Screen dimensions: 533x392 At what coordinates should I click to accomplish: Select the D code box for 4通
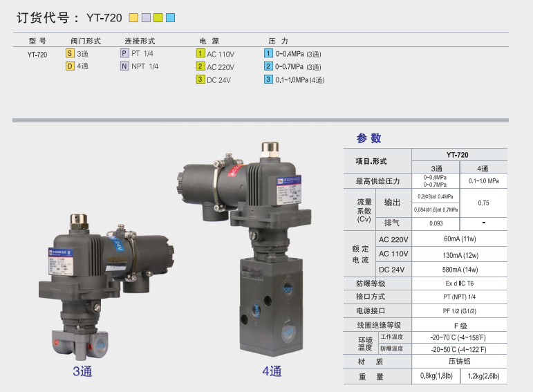click(70, 66)
